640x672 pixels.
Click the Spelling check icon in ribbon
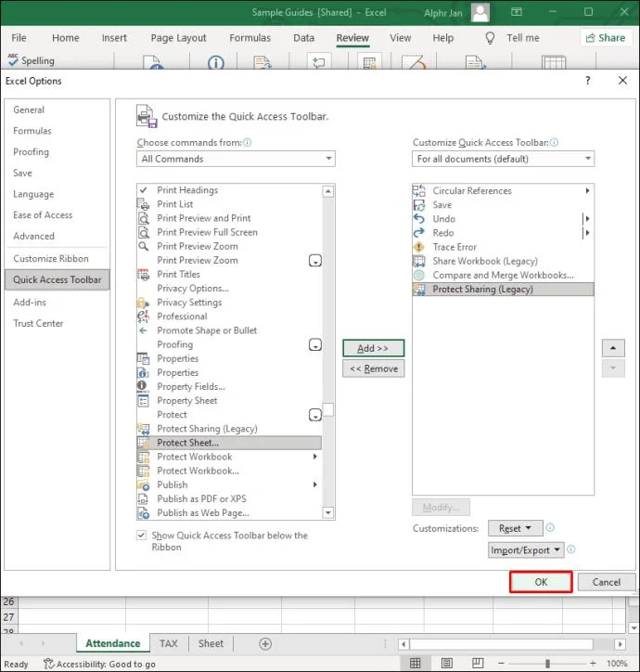coord(13,59)
